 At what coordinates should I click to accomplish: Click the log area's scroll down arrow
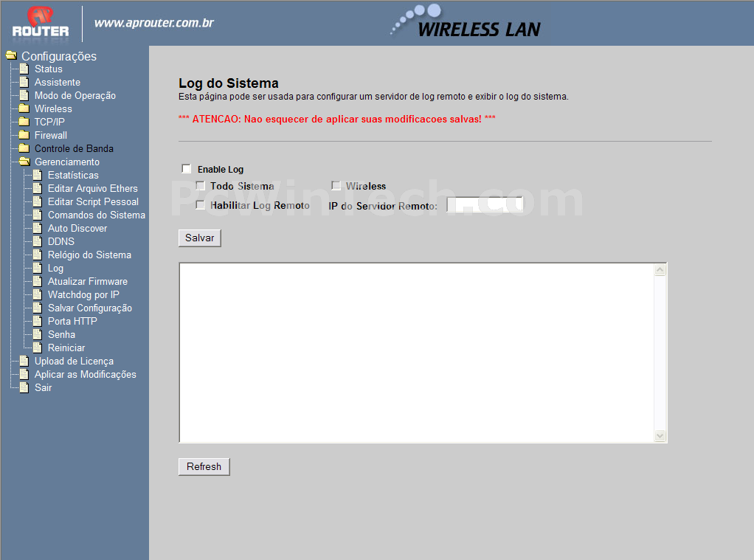click(x=660, y=436)
